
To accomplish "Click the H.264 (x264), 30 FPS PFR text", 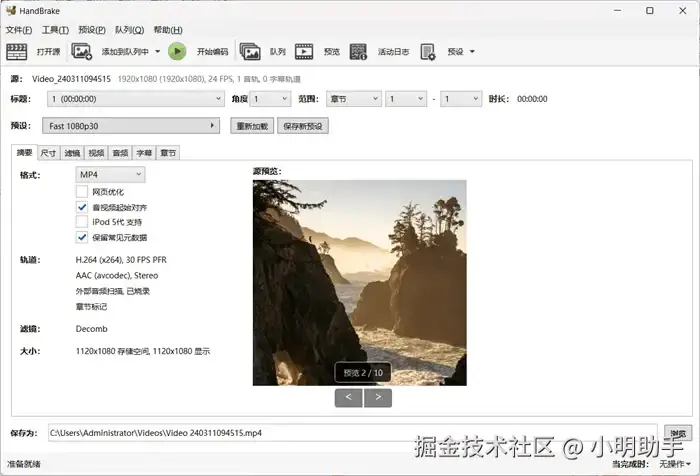I will point(121,260).
